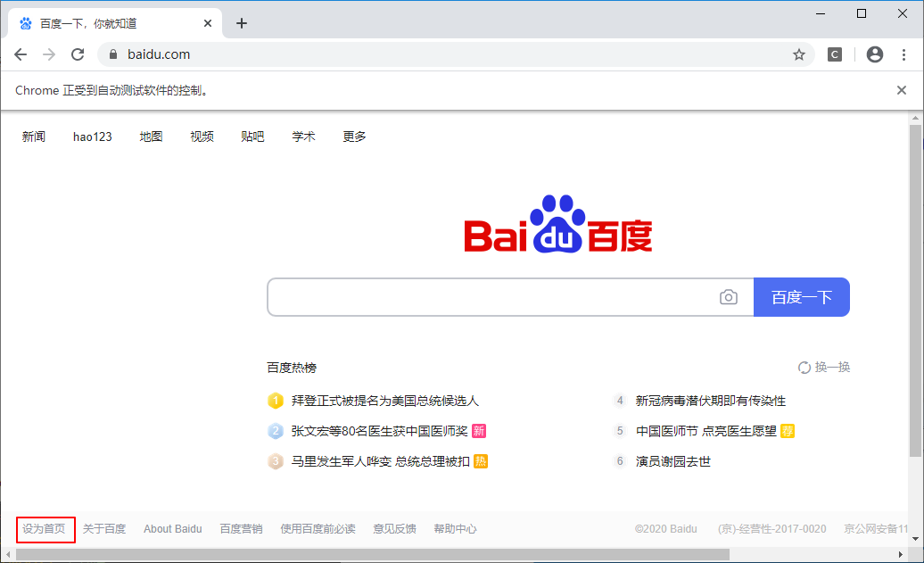
Task: Click the browser forward arrow
Action: [x=49, y=54]
